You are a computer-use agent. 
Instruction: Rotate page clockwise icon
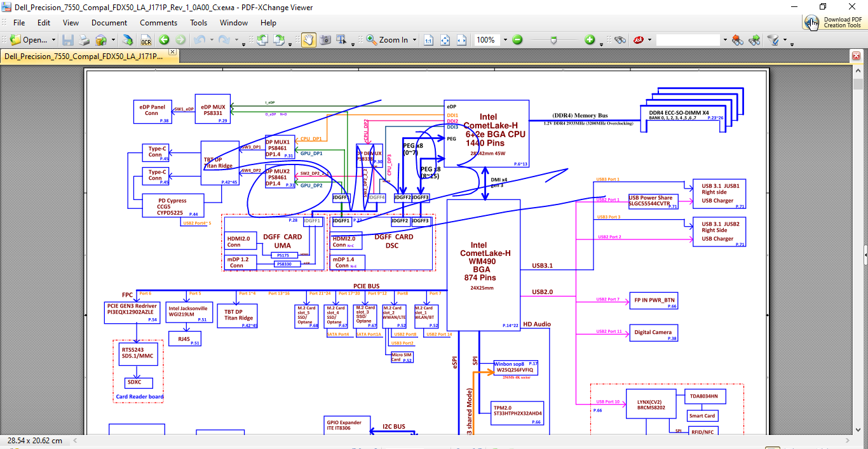coord(279,39)
